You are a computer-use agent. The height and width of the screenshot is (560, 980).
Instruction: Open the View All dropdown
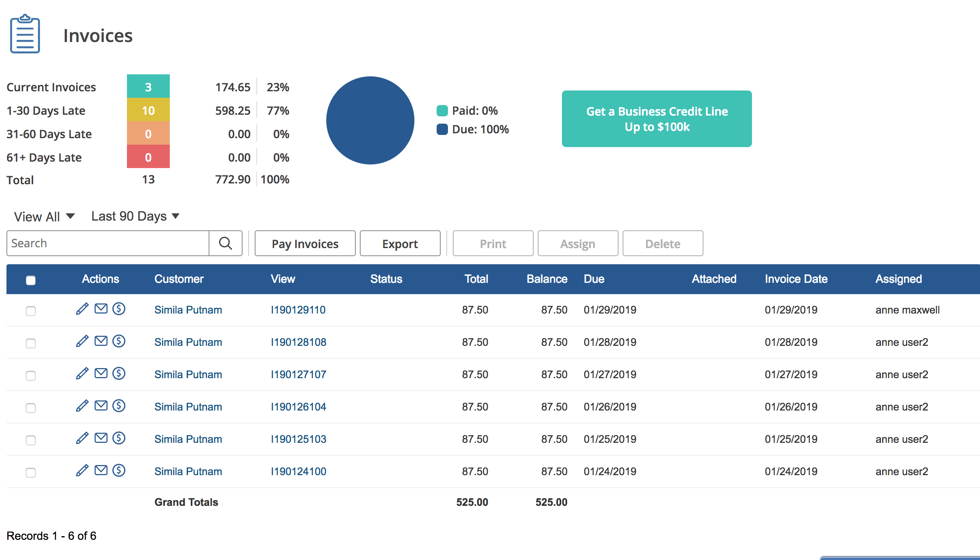point(43,216)
